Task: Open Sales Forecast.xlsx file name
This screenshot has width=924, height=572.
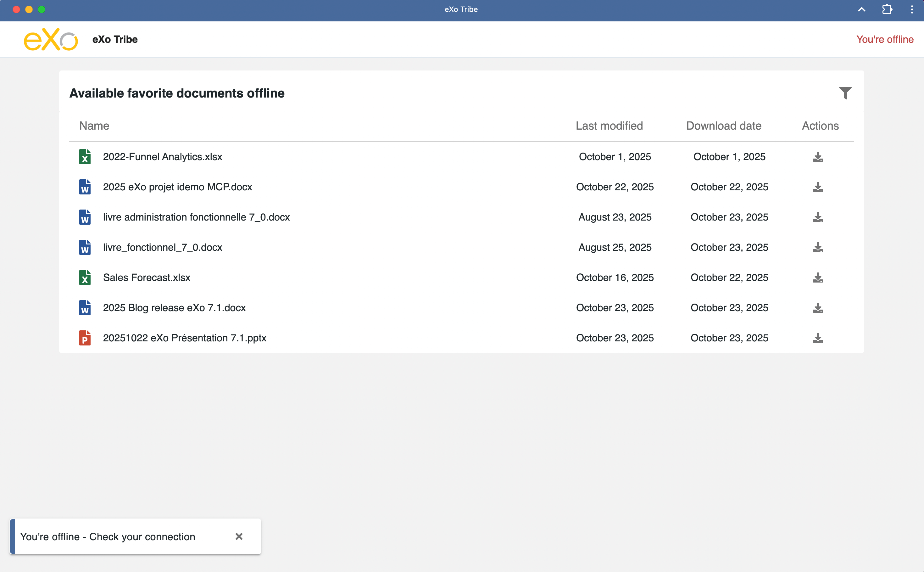Action: (147, 278)
